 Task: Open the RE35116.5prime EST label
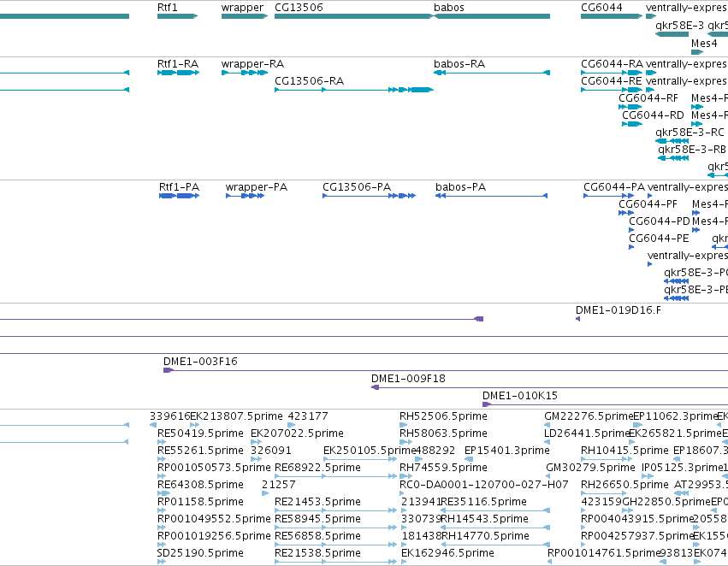[484, 503]
